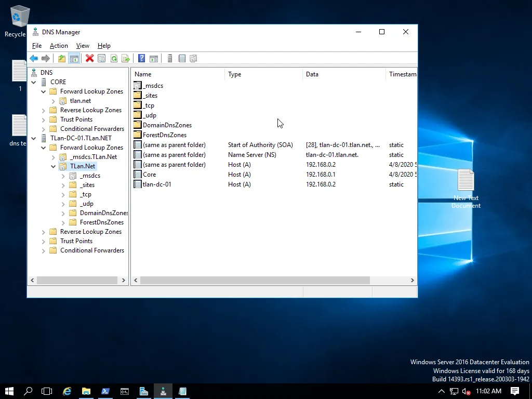Screen dimensions: 532x399
Task: Show hidden tray icons chevron
Action: tap(442, 392)
